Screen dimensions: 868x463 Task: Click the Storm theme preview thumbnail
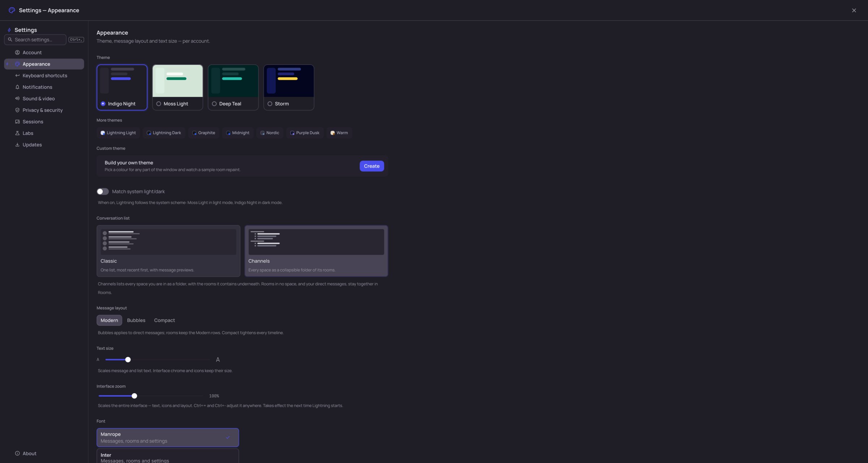[289, 81]
